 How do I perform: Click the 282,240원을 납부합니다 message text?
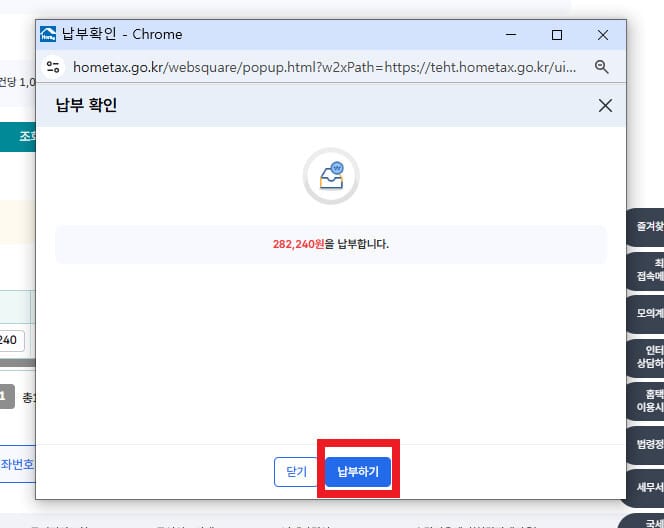click(x=331, y=244)
